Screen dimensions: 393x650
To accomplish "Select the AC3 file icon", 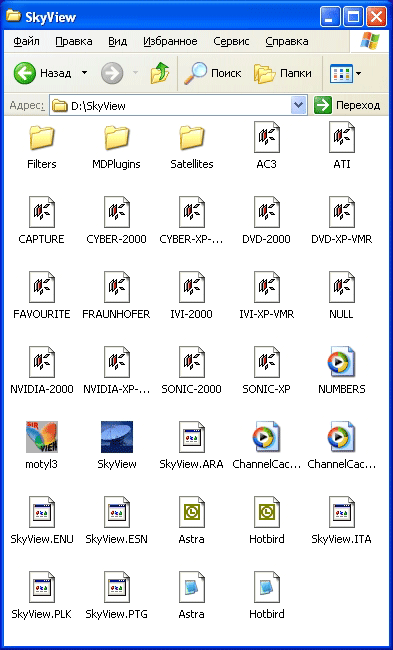I will tap(267, 137).
